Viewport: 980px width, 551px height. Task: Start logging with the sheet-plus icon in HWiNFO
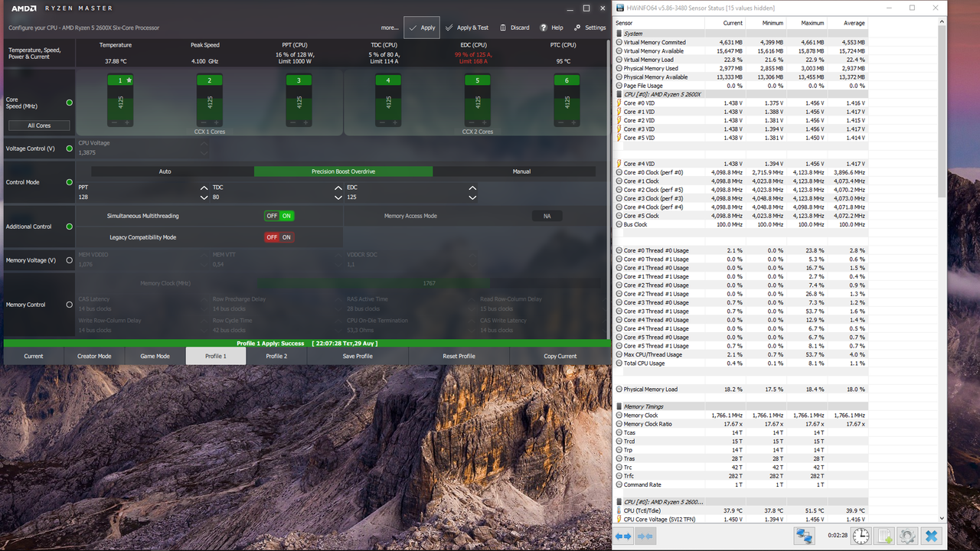tap(884, 536)
